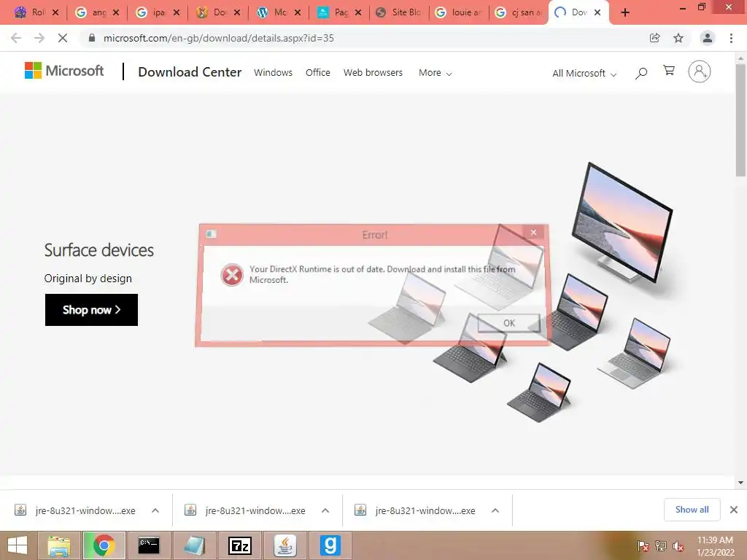Click the scrollbar down arrow
This screenshot has width=747, height=560.
[x=741, y=483]
